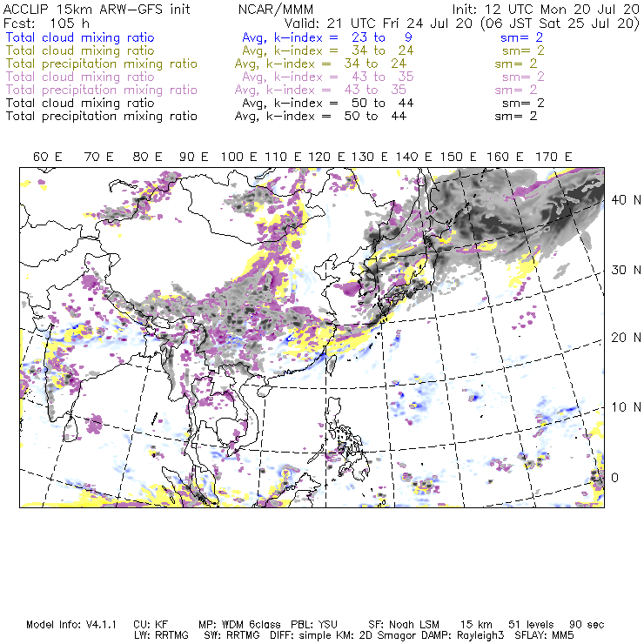The height and width of the screenshot is (644, 644).
Task: Click the "Valid: 21 UTC Fri 24 Jul 20" text
Action: coord(379,23)
